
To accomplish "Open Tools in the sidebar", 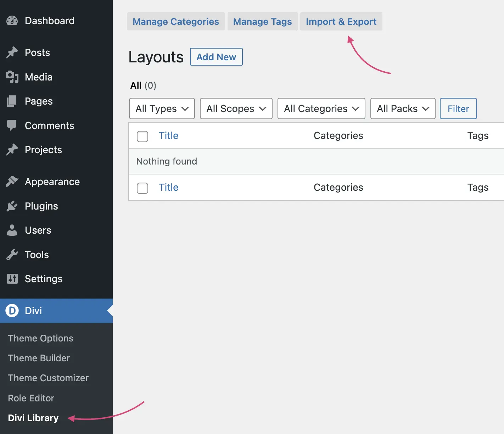I will [x=37, y=255].
